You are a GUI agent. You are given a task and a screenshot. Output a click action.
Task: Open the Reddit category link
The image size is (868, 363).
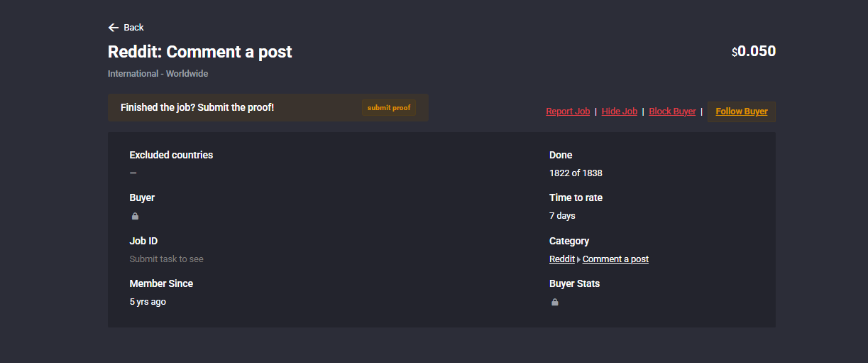562,259
